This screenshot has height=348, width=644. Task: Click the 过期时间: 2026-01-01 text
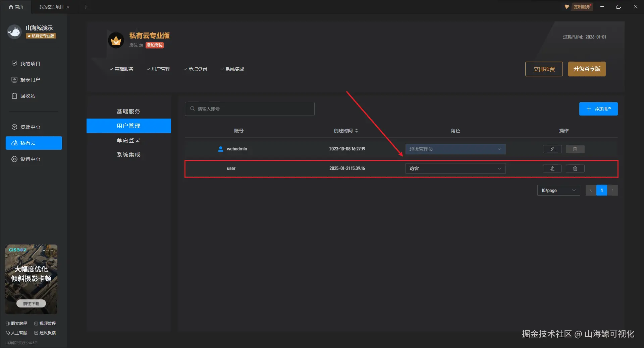click(x=584, y=37)
